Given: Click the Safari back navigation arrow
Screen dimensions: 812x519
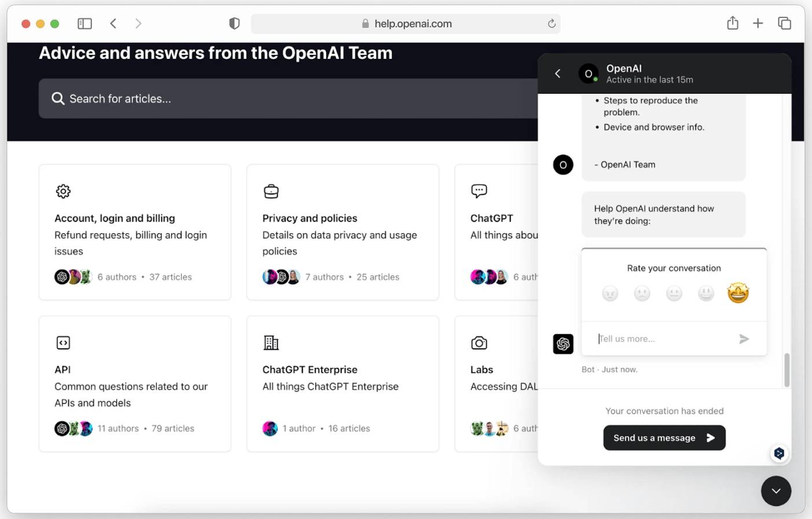Looking at the screenshot, I should 113,23.
